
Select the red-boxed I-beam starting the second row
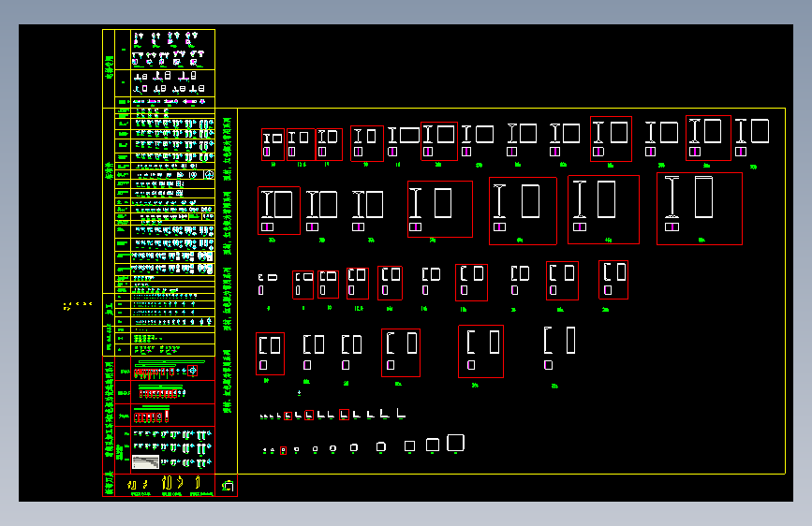pyautogui.click(x=279, y=211)
